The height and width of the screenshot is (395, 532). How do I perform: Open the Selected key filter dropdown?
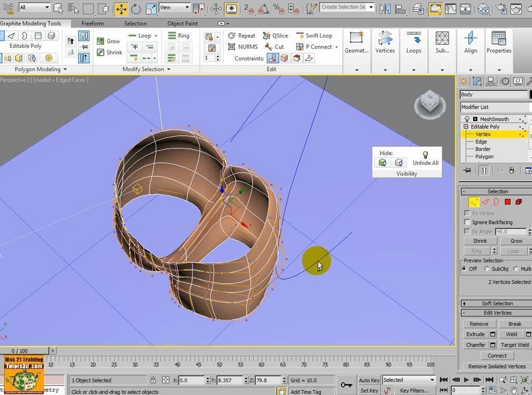coord(409,380)
